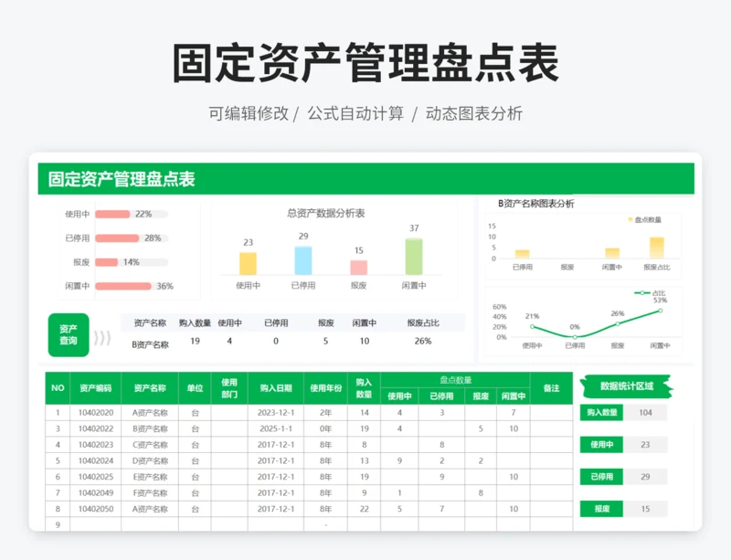Click the 盘点数量 merged header
731x560 pixels.
(455, 380)
